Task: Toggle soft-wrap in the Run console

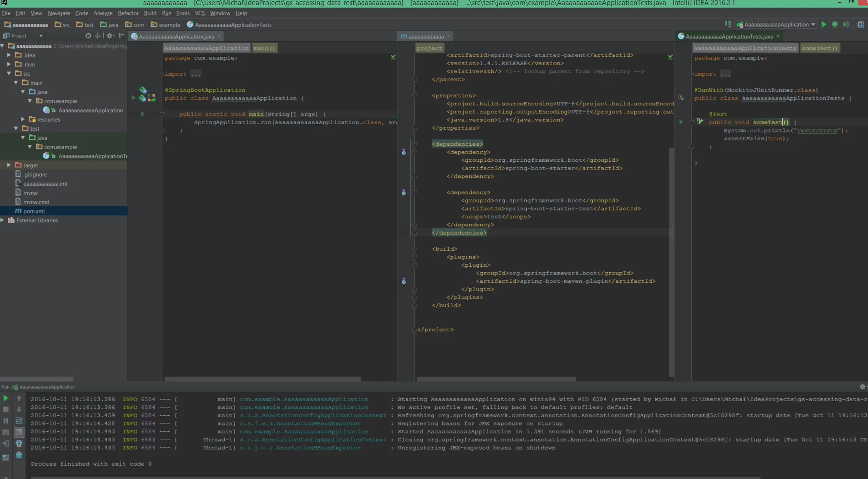Action: (19, 421)
